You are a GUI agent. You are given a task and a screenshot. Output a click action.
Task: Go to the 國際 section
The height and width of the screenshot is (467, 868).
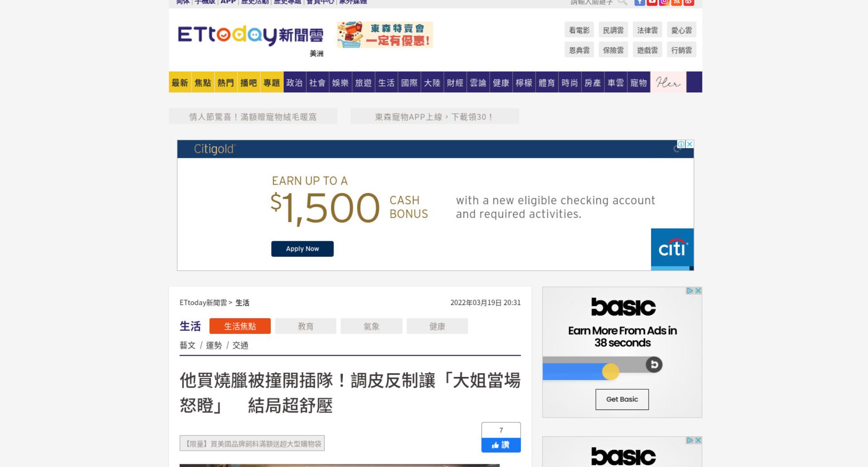410,82
